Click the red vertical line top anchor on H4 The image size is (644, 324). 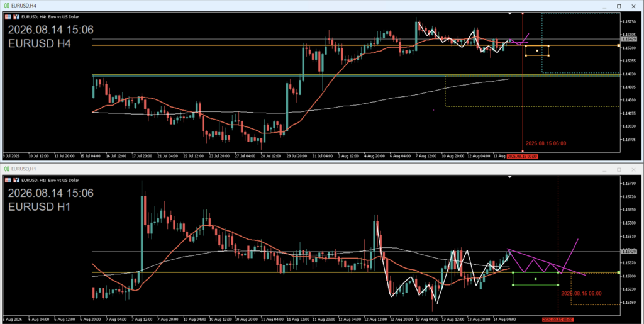click(523, 14)
